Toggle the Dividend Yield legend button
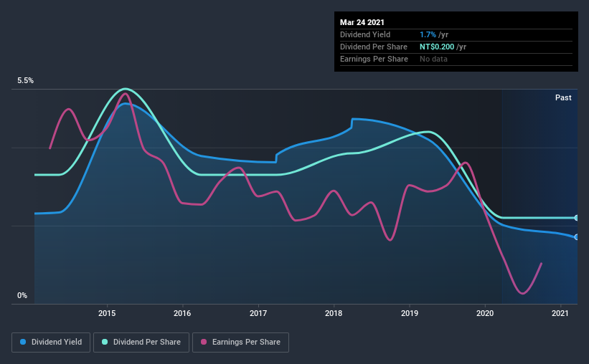The width and height of the screenshot is (589, 364). [51, 343]
